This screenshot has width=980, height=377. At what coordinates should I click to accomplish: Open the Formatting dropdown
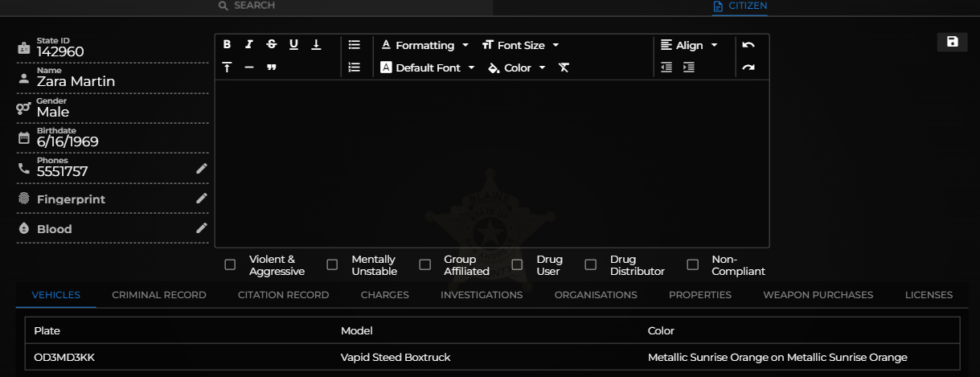[424, 45]
